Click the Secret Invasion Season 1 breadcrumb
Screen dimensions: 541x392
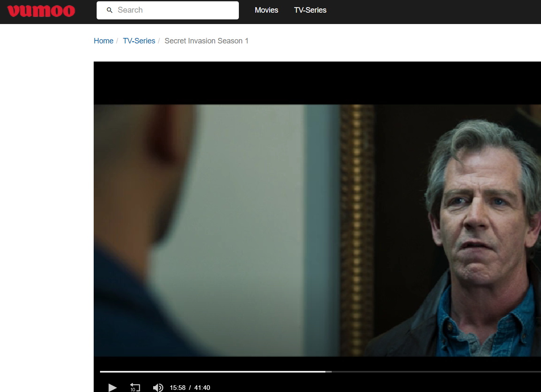(206, 41)
